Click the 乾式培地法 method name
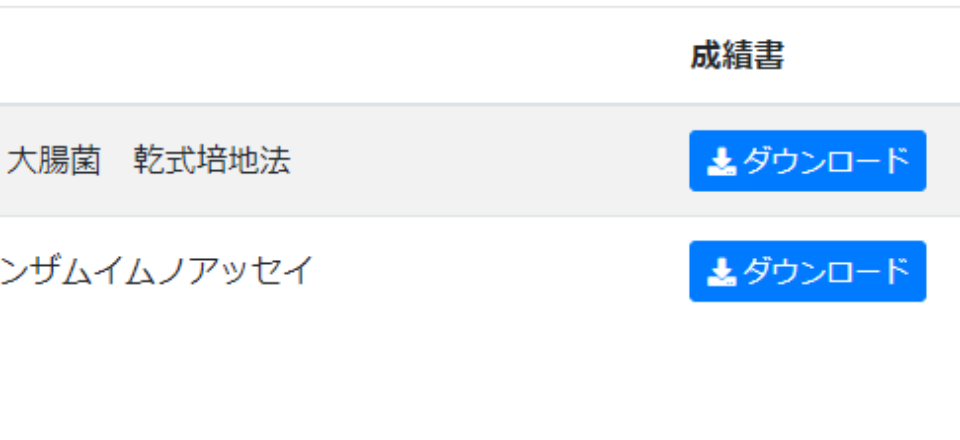Viewport: 960px width, 440px height. point(212,162)
